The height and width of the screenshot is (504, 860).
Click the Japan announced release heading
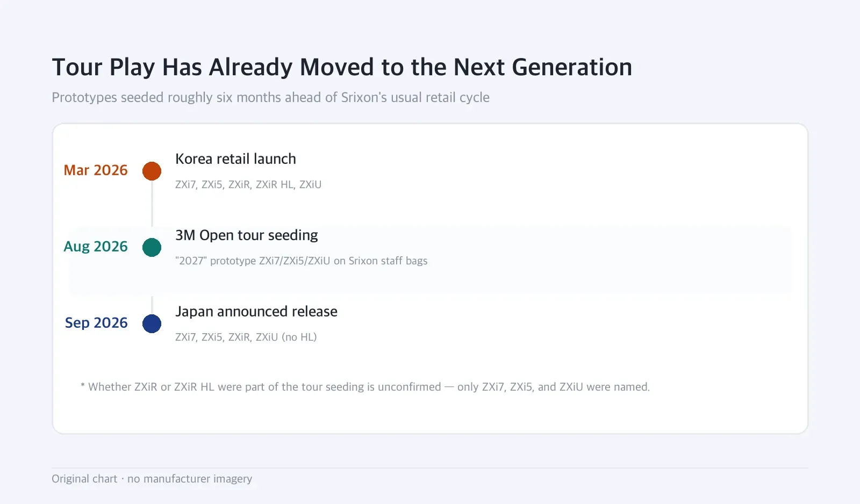(256, 312)
